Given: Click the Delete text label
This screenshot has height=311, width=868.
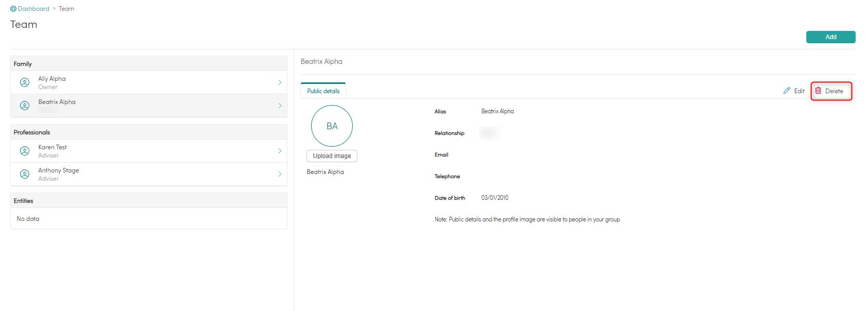Looking at the screenshot, I should [834, 91].
